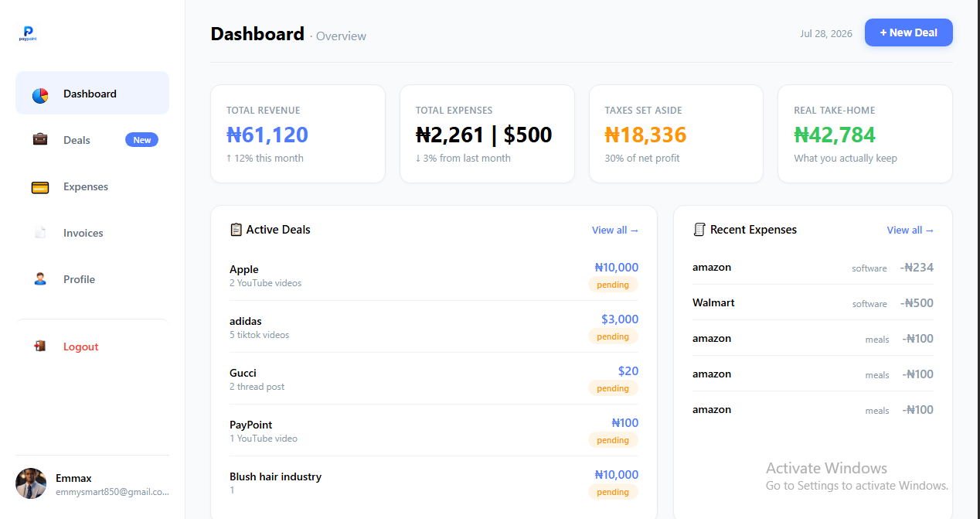This screenshot has width=980, height=519.
Task: Select the Real Take-Home card
Action: tap(865, 134)
